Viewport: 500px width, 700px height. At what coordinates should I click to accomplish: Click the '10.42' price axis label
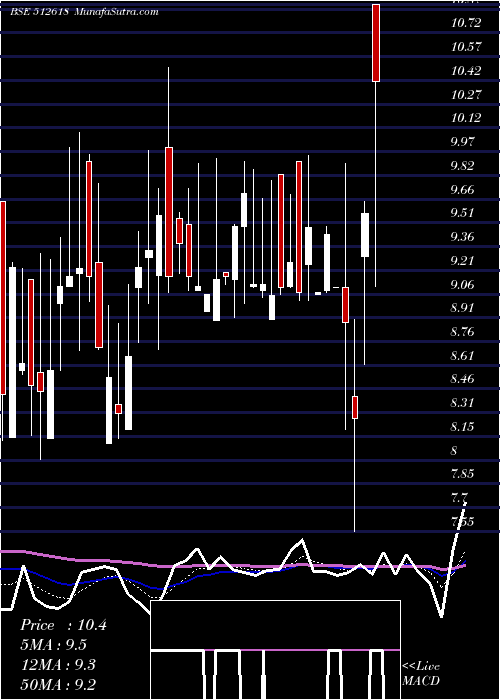tap(466, 71)
